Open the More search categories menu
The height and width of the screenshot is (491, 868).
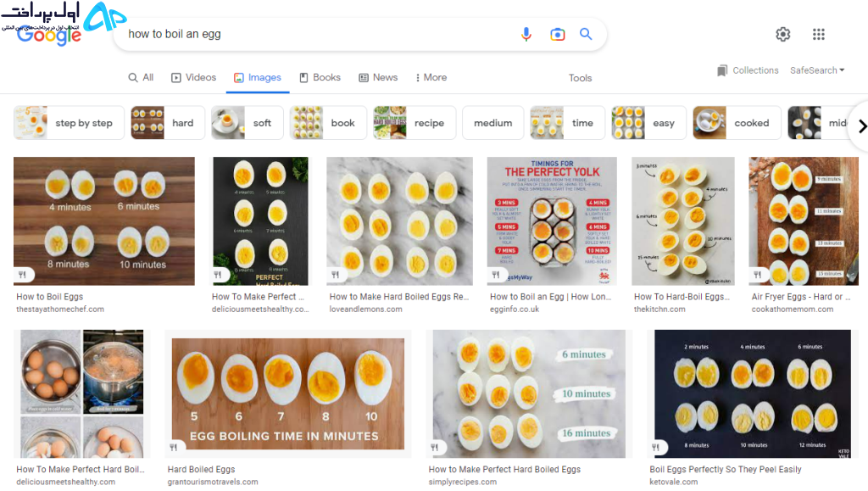point(431,77)
